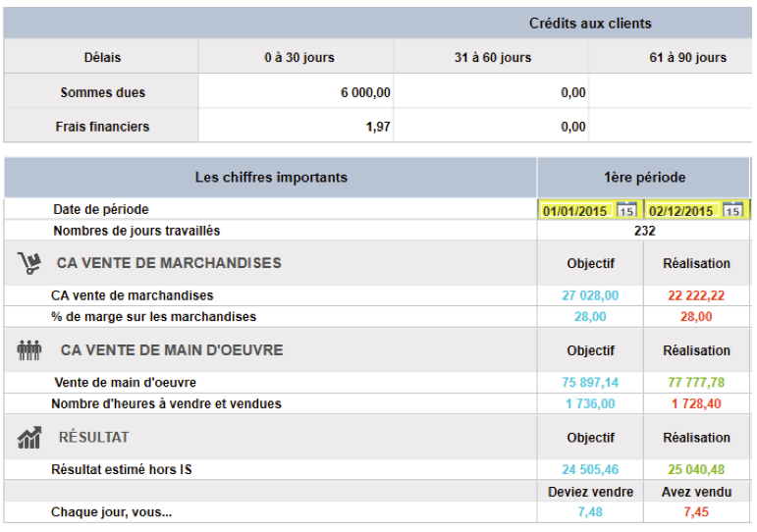Select the Frais financiers row label

102,127
